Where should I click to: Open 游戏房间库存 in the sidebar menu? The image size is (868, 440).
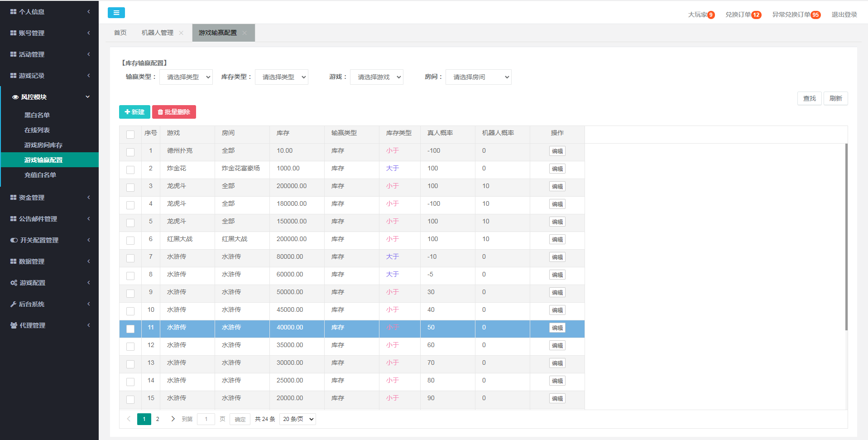43,145
